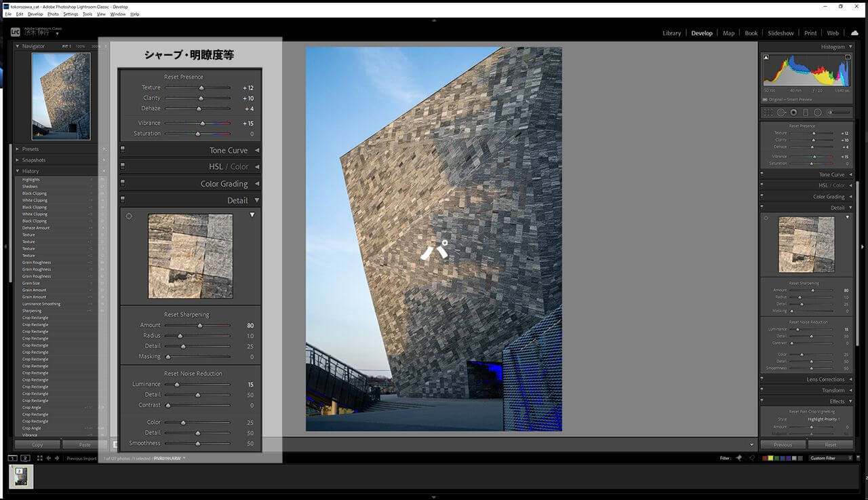The height and width of the screenshot is (500, 868).
Task: Filter by red color label
Action: (x=766, y=459)
